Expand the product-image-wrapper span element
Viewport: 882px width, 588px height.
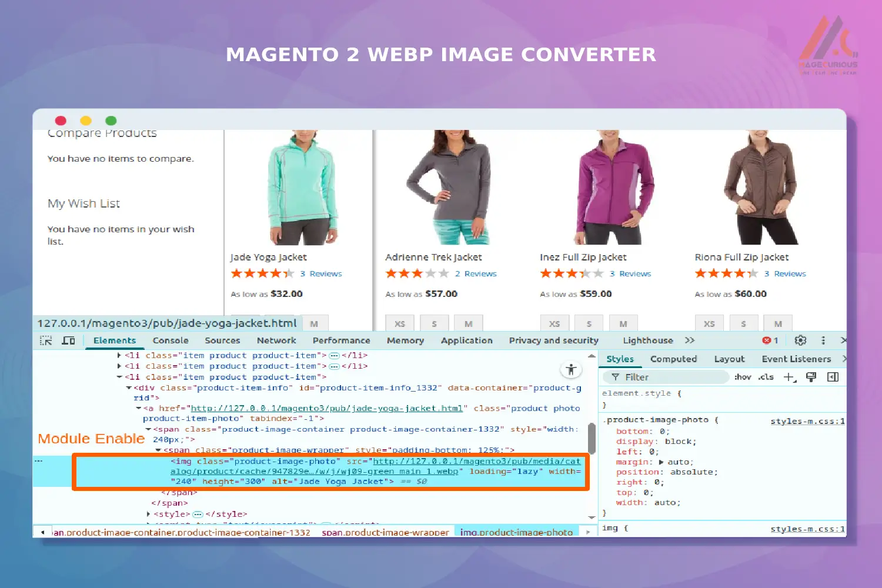(x=159, y=450)
